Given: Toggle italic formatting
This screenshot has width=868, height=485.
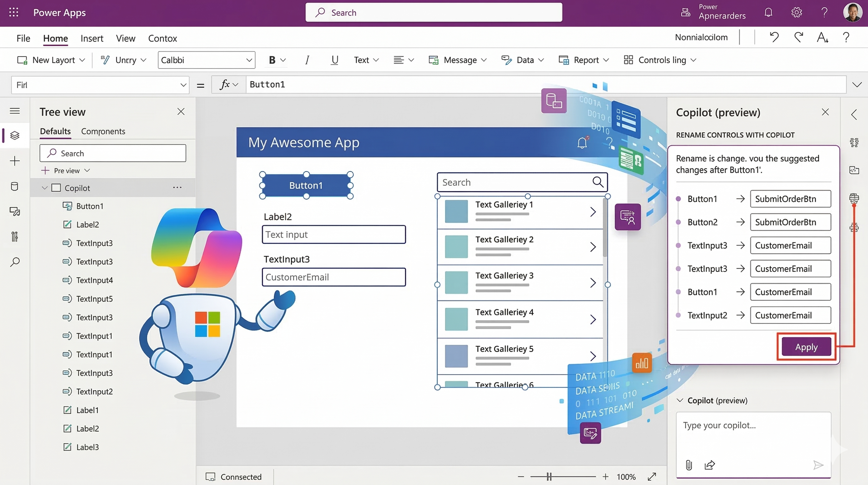Looking at the screenshot, I should (x=307, y=60).
